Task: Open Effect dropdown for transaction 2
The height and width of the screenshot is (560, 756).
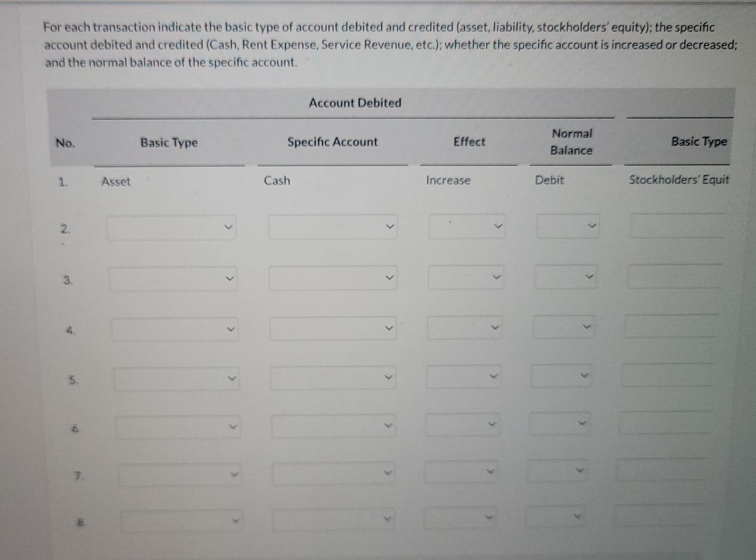Action: [467, 227]
